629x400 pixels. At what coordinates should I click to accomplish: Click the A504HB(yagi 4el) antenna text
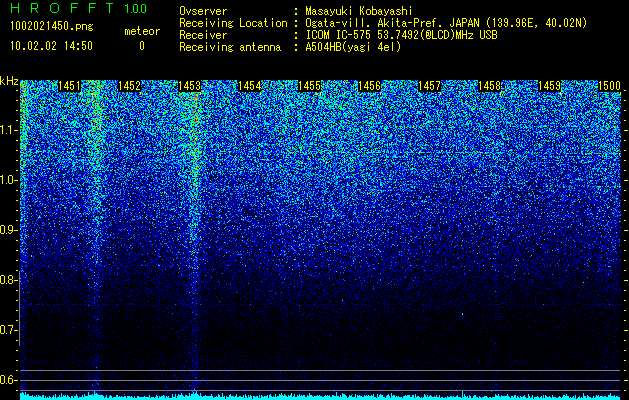[x=353, y=47]
